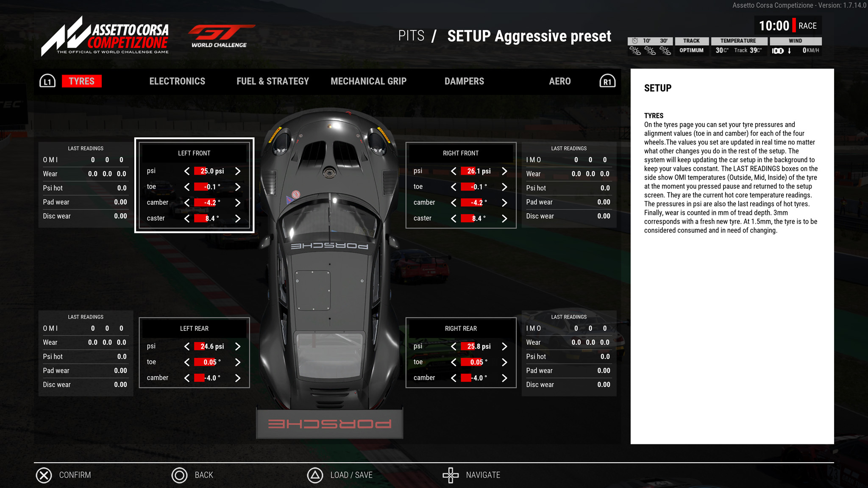The width and height of the screenshot is (868, 488).
Task: Click the L1 trigger icon on left
Action: coord(47,81)
